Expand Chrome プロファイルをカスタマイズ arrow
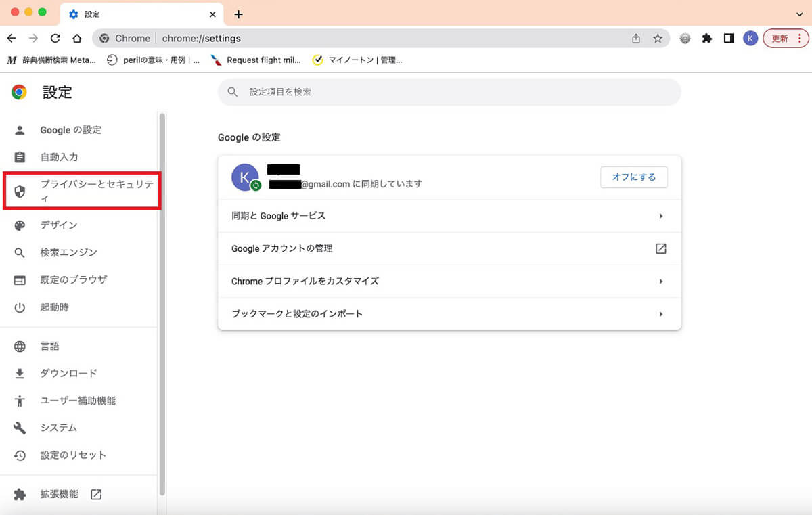The height and width of the screenshot is (515, 812). tap(661, 281)
